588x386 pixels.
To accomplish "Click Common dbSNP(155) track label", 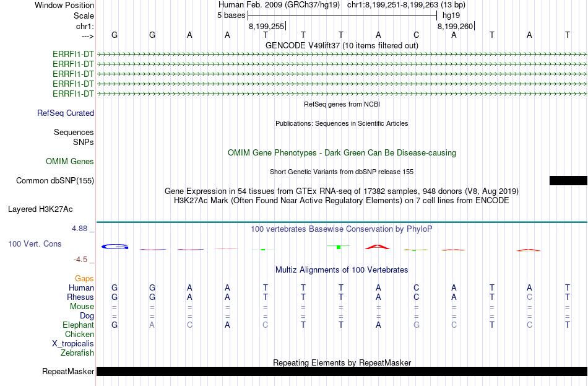I will tap(55, 181).
